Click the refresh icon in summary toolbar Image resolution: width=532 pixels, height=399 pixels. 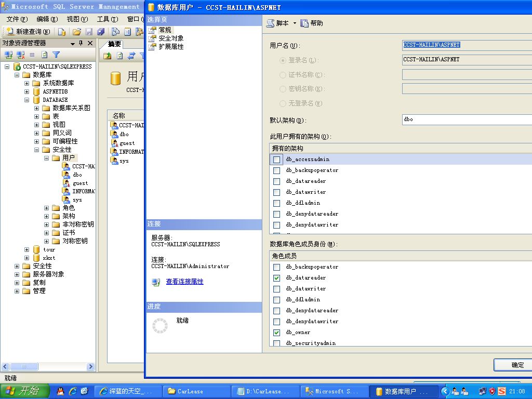pyautogui.click(x=120, y=56)
